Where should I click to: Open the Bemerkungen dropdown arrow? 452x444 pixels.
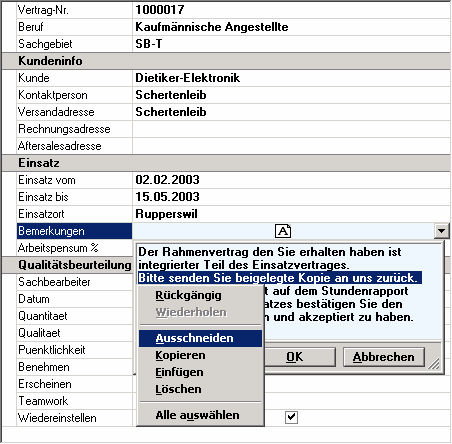[442, 231]
